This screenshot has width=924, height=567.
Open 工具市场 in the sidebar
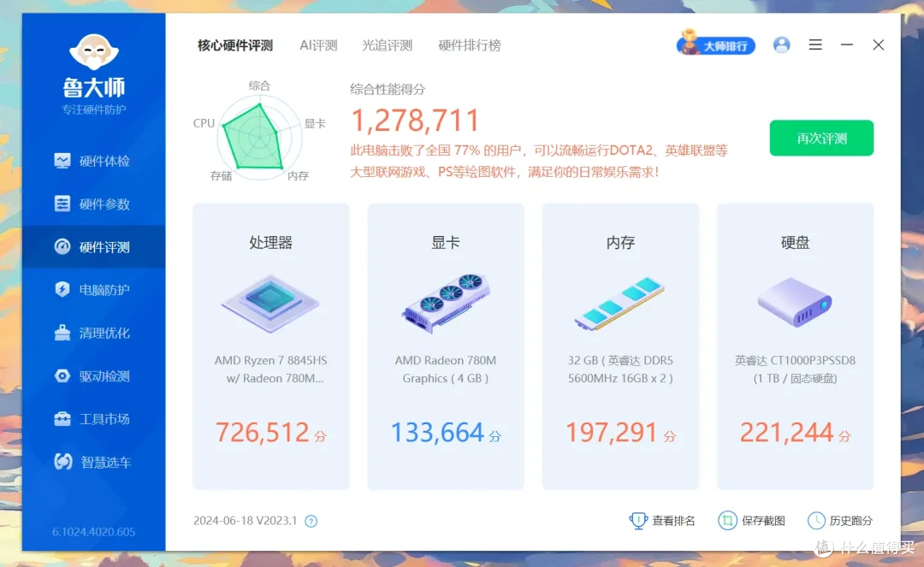point(94,419)
